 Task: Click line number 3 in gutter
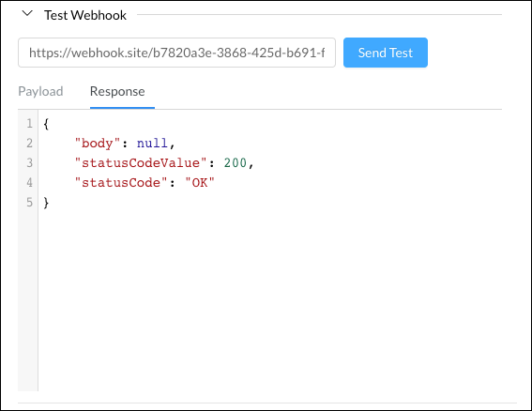(x=29, y=163)
